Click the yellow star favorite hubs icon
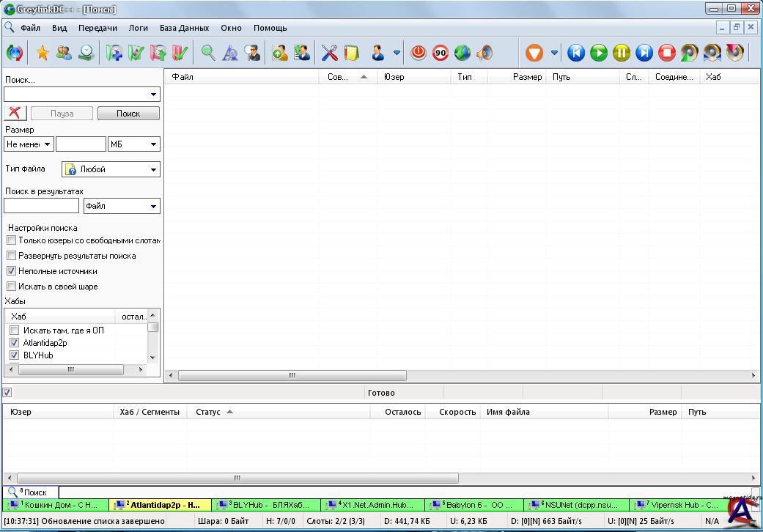Image resolution: width=763 pixels, height=532 pixels. 43,53
